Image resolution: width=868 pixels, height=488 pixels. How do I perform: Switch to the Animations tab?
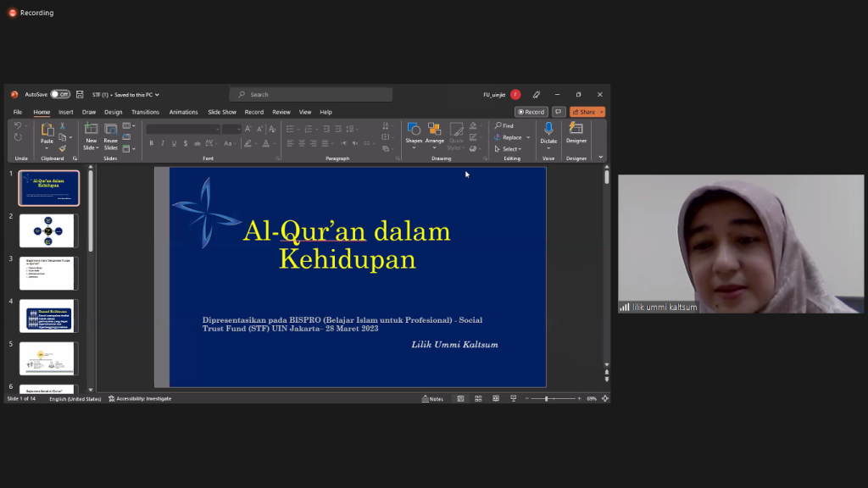coord(183,112)
